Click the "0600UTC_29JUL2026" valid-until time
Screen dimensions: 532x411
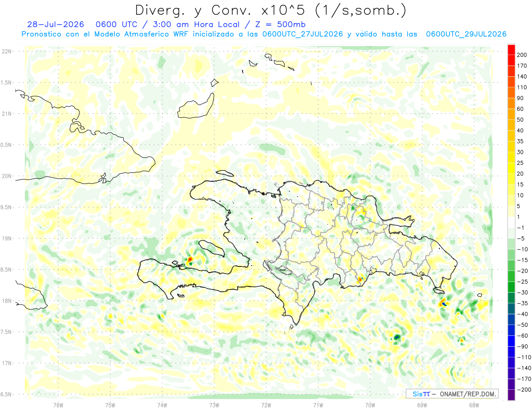[x=466, y=34]
